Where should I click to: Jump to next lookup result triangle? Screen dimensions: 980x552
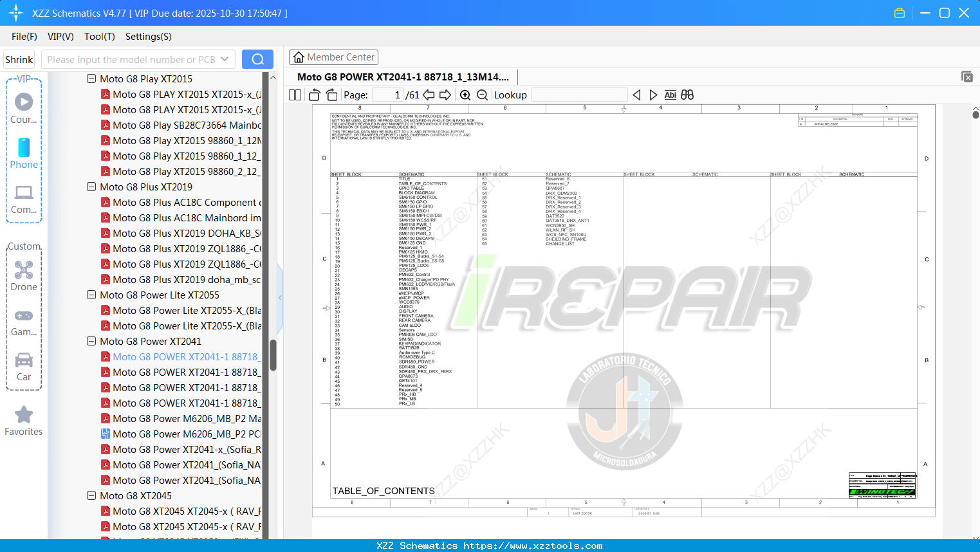pos(653,95)
